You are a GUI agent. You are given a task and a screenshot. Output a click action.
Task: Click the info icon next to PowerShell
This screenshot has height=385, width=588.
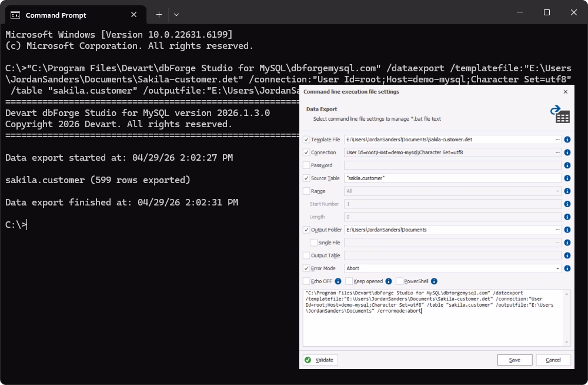(x=434, y=281)
